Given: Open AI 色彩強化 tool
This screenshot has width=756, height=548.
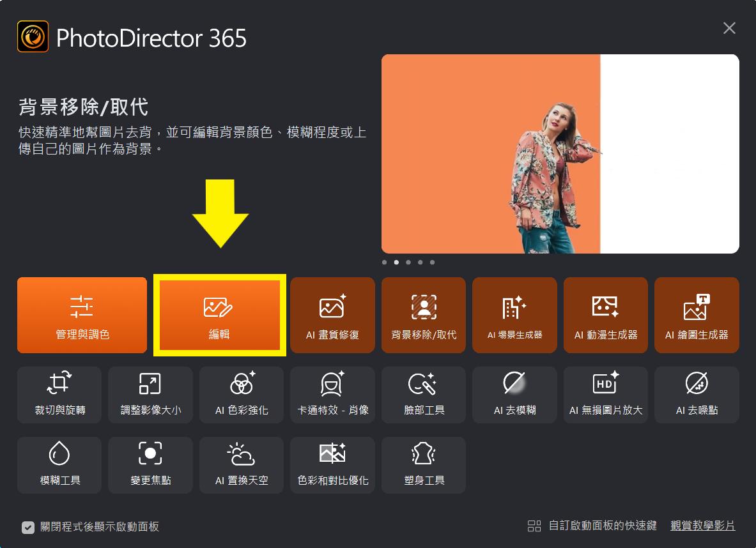Looking at the screenshot, I should 242,395.
